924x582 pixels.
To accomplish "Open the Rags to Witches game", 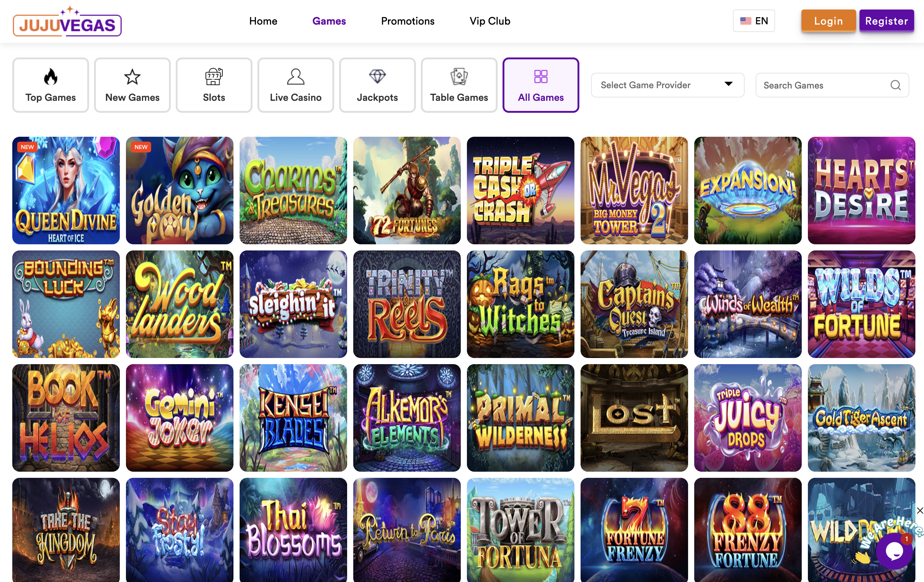I will tap(520, 304).
